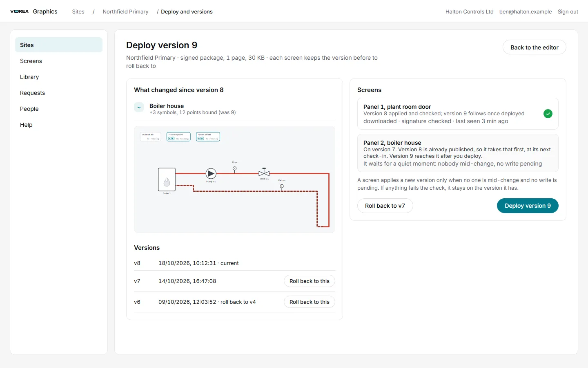Click the Graphics product name in header
The image size is (588, 368).
pyautogui.click(x=45, y=11)
